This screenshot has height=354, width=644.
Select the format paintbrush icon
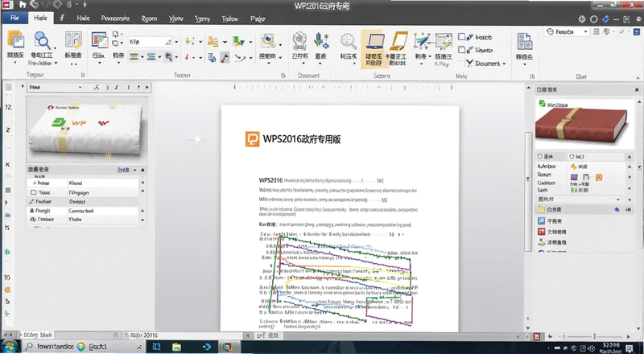coord(168,56)
